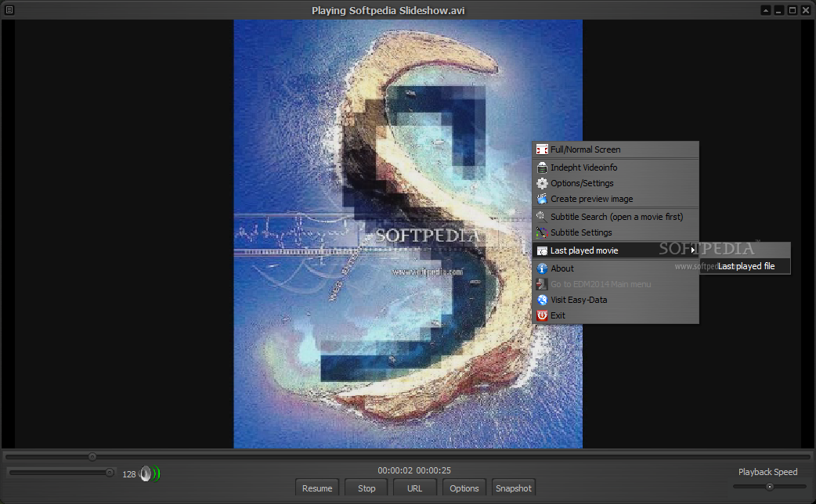The height and width of the screenshot is (504, 816).
Task: Open the top-left window menu icon
Action: coord(9,9)
